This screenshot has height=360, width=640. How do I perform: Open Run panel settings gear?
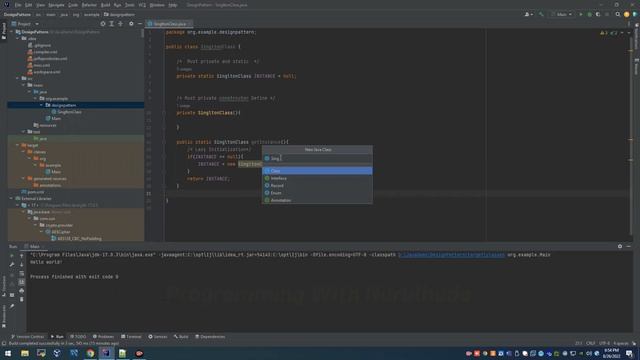point(620,247)
